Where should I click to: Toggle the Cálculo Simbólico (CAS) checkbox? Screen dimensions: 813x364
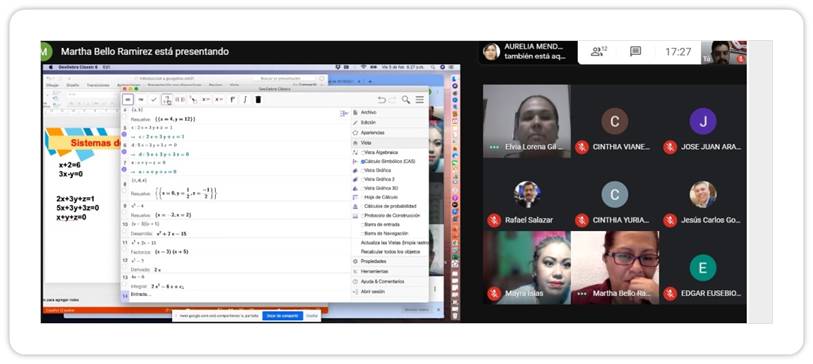[x=363, y=161]
